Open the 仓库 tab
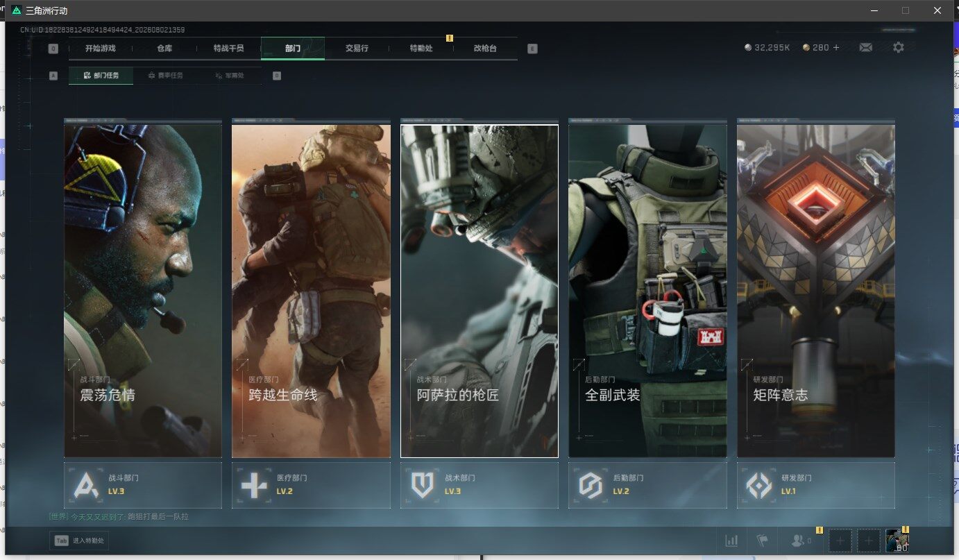This screenshot has height=560, width=959. (x=164, y=49)
